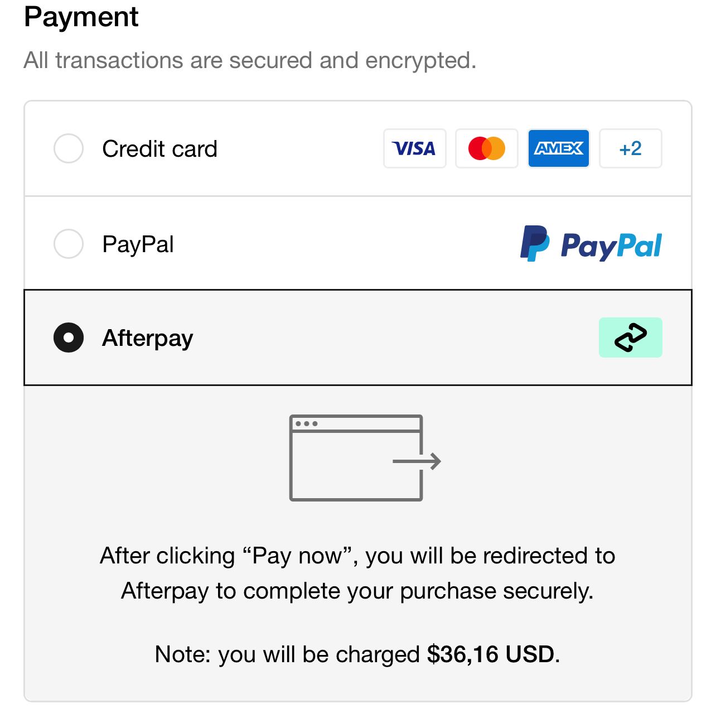The width and height of the screenshot is (716, 728).
Task: Click the Afterpay option label text
Action: 148,338
